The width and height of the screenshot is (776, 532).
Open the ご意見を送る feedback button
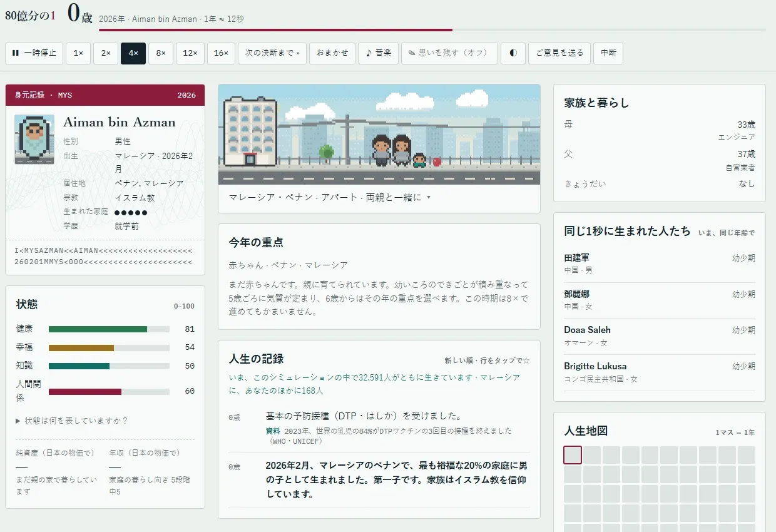tap(559, 53)
